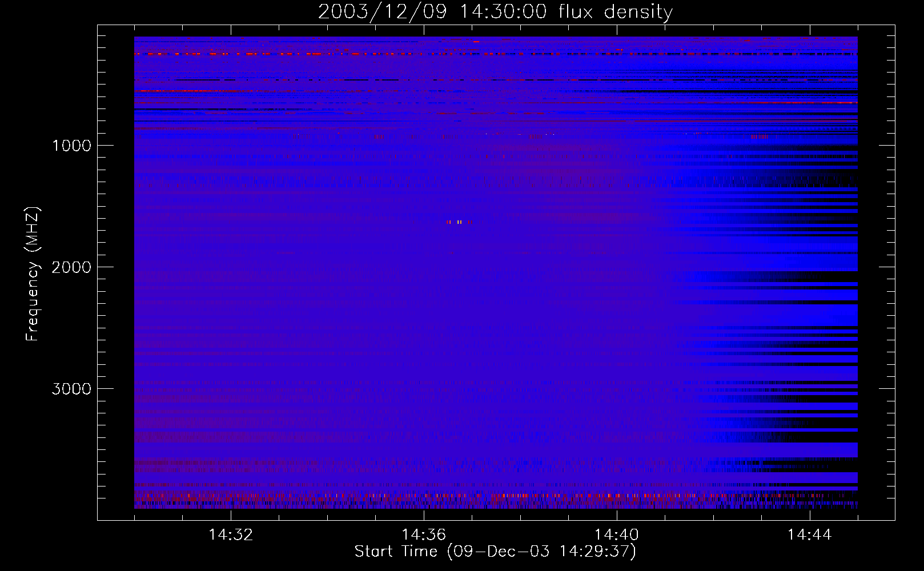Click the bright yellow burst near 1600 MHz
Image resolution: width=924 pixels, height=571 pixels.
(x=459, y=222)
